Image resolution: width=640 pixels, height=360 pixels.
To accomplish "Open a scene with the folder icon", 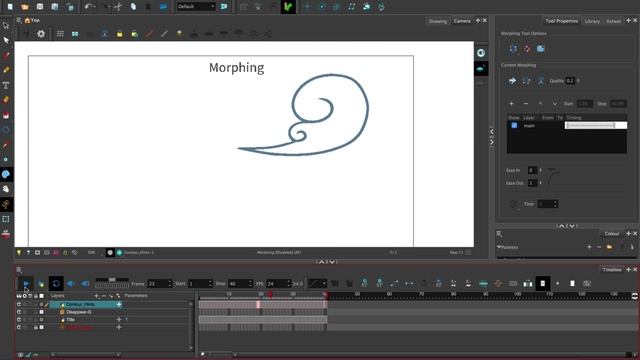I will [25, 7].
